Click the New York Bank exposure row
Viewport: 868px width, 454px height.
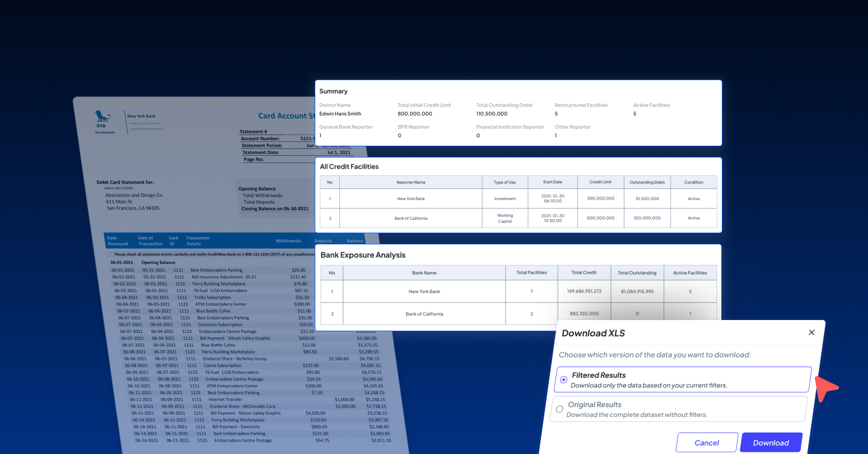pos(424,291)
